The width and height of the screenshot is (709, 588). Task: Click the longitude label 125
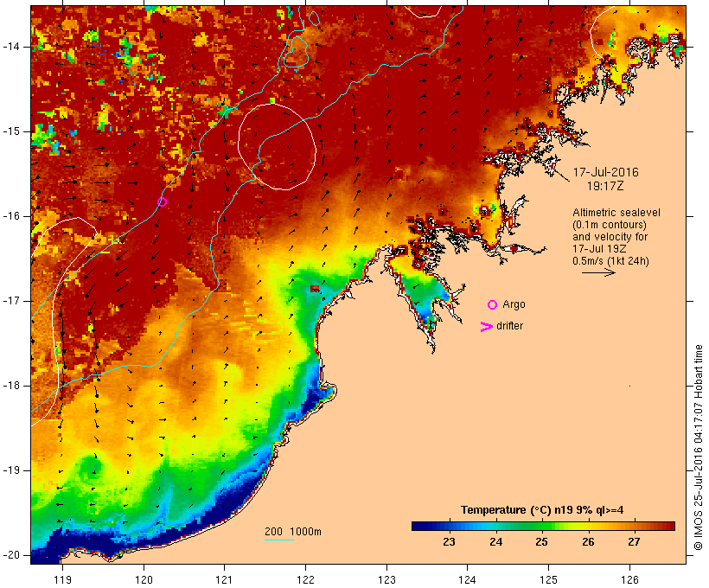tap(548, 579)
